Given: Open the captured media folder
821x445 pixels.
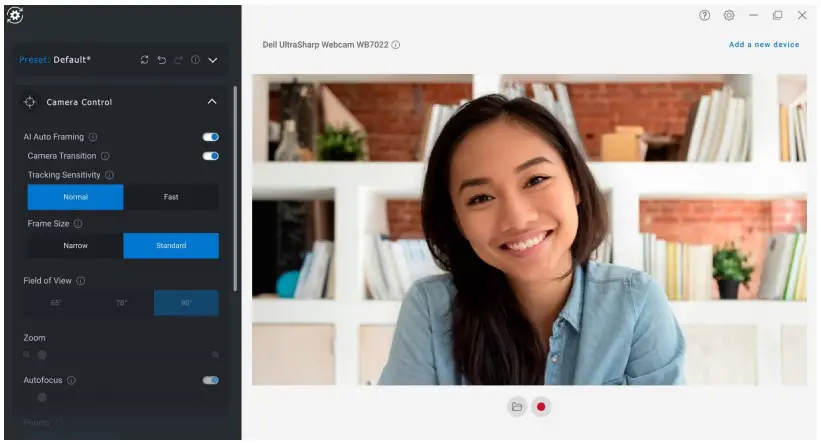Looking at the screenshot, I should [x=517, y=407].
